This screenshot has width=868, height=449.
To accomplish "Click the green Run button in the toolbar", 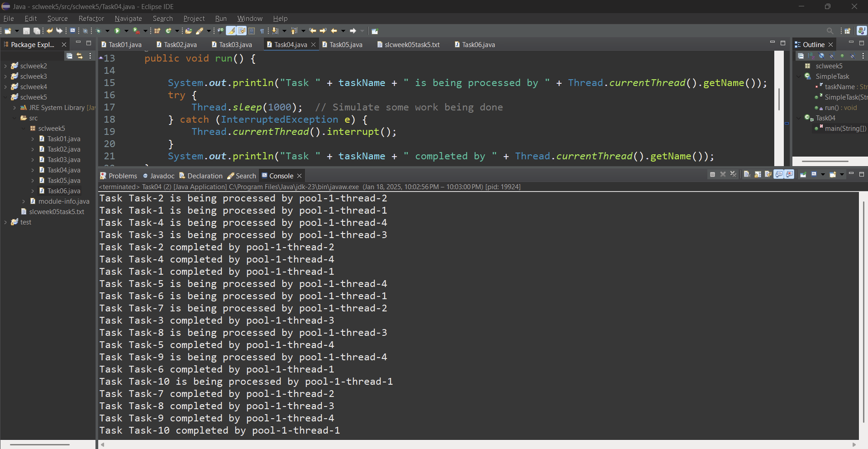I will click(x=117, y=31).
